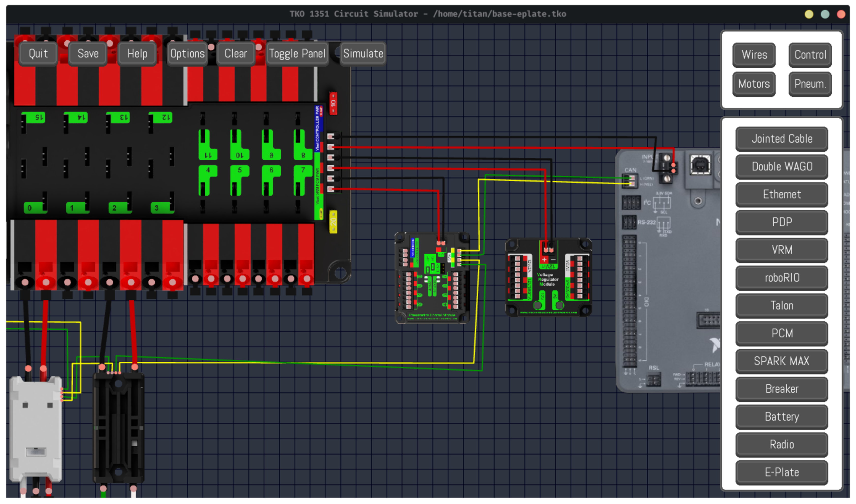Start simulation with Simulate button

[363, 54]
